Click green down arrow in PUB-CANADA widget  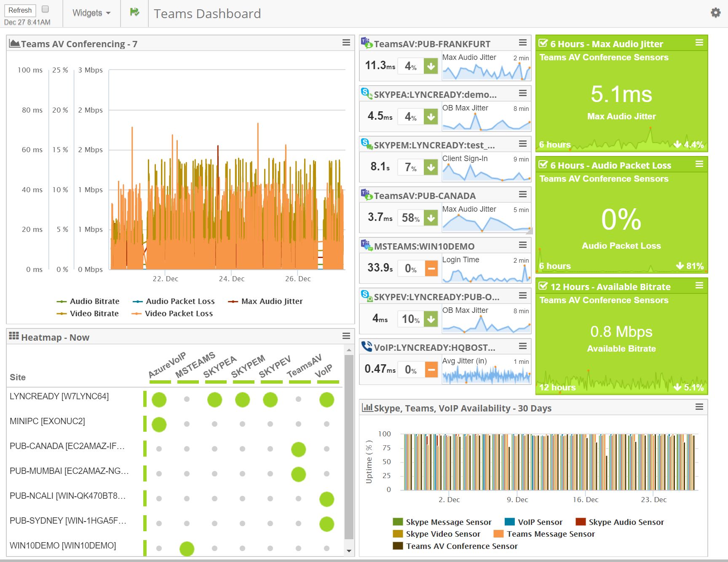[x=431, y=218]
